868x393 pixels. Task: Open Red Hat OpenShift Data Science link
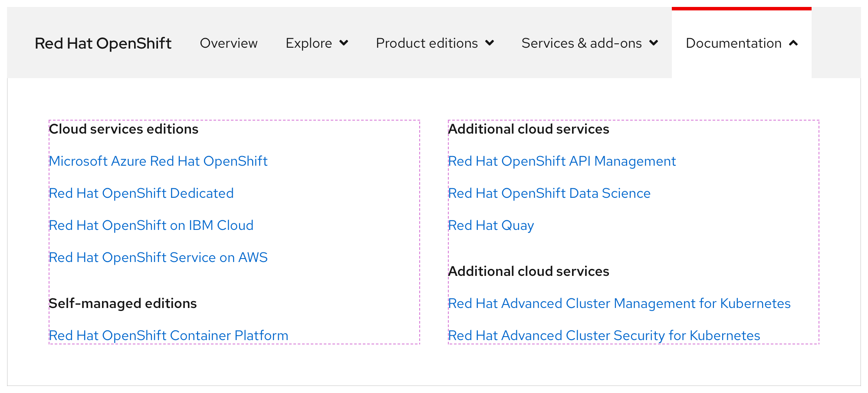point(549,193)
